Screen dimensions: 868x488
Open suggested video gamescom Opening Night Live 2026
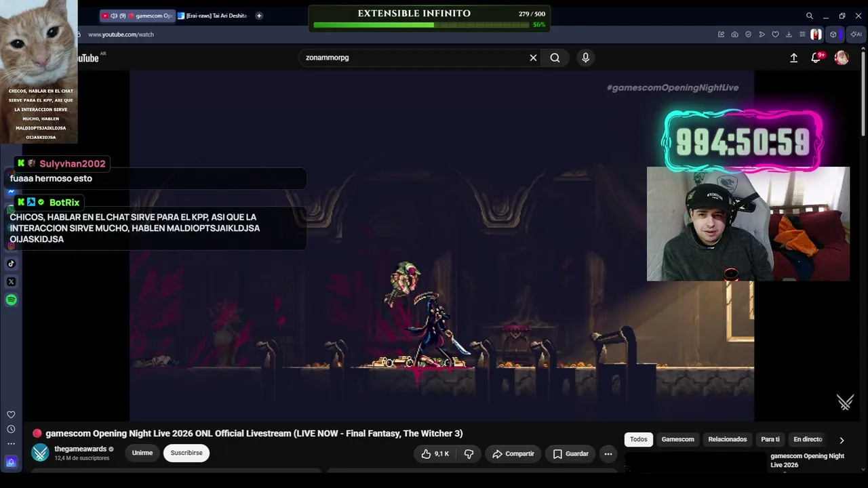click(x=808, y=461)
